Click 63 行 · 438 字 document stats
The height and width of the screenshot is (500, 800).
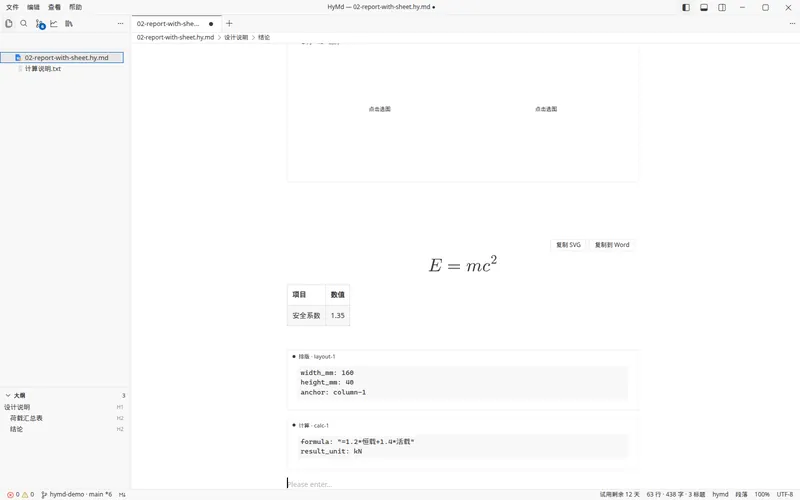click(x=676, y=494)
